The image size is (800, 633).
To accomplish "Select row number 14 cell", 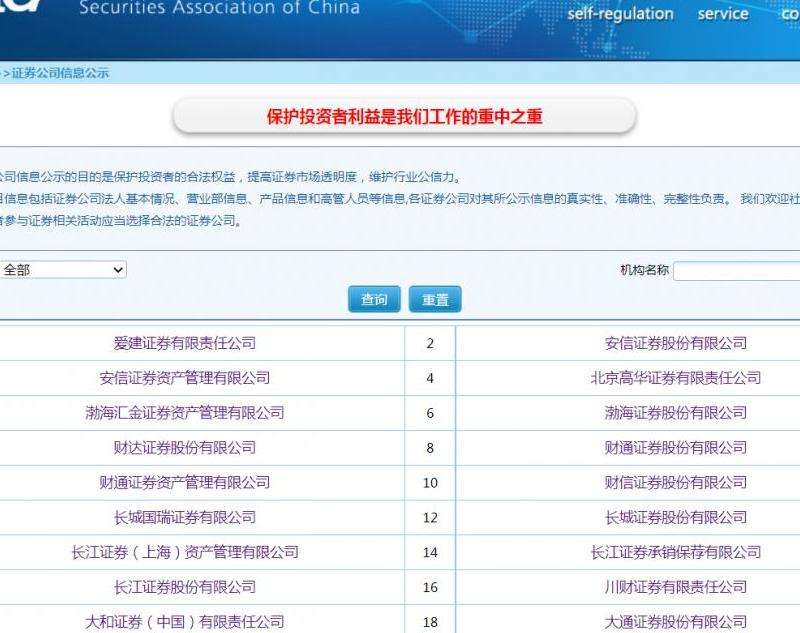I will tap(430, 552).
